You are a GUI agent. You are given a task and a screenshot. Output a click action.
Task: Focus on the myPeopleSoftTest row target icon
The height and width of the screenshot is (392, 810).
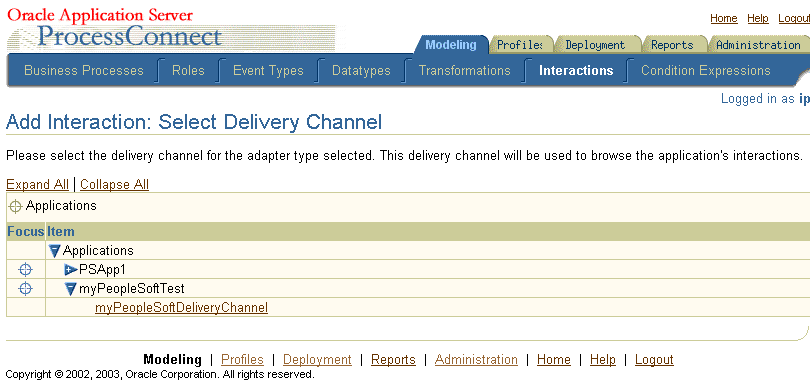click(x=25, y=288)
